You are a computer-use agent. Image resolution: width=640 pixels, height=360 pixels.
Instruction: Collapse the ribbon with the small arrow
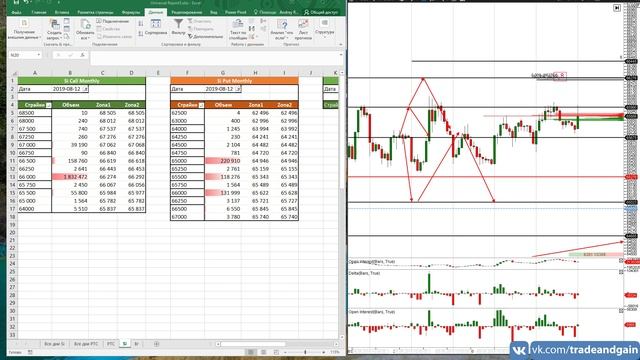(x=341, y=44)
